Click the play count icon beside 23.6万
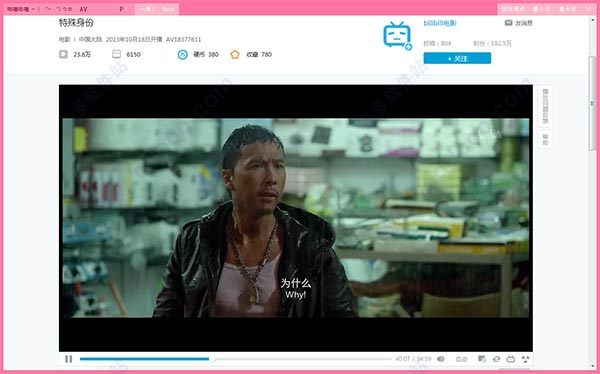Screen dimensions: 600x374 click(x=64, y=54)
